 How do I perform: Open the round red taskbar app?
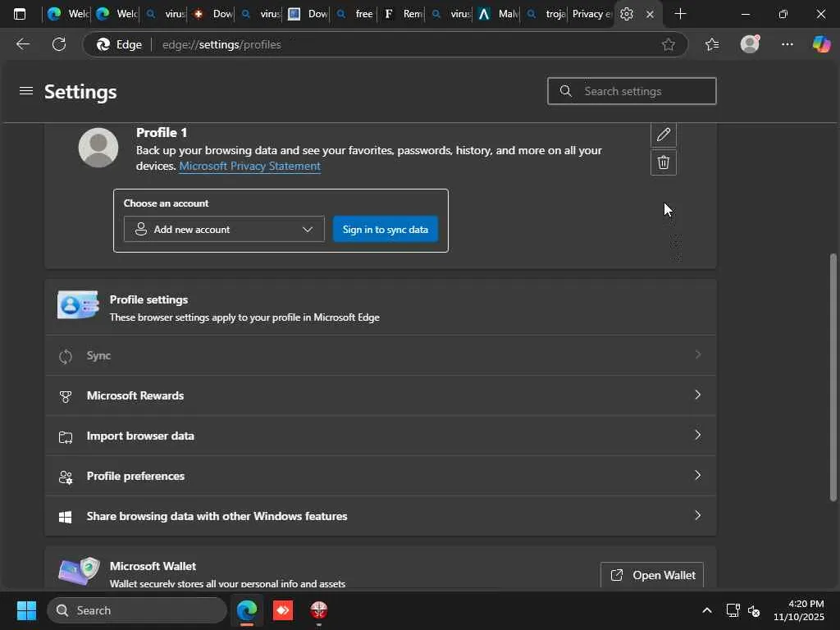pos(319,610)
